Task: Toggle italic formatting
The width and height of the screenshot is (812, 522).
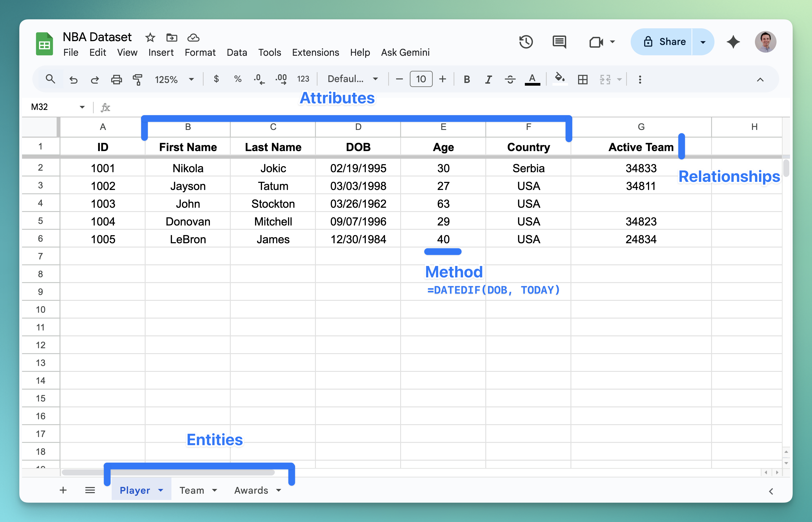Action: 488,79
